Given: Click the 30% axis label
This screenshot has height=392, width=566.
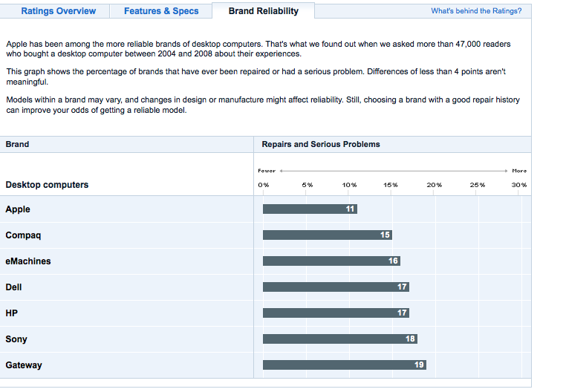Looking at the screenshot, I should click(519, 185).
